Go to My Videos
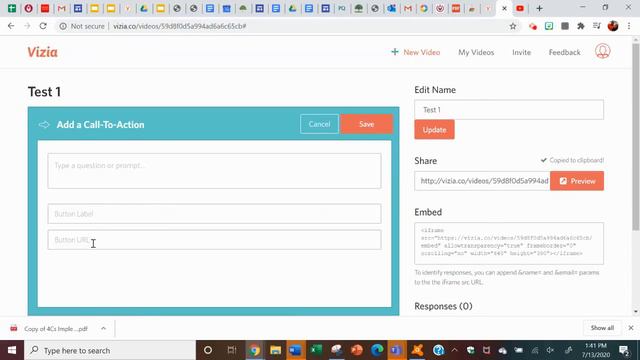Viewport: 640px width, 360px height. [476, 52]
